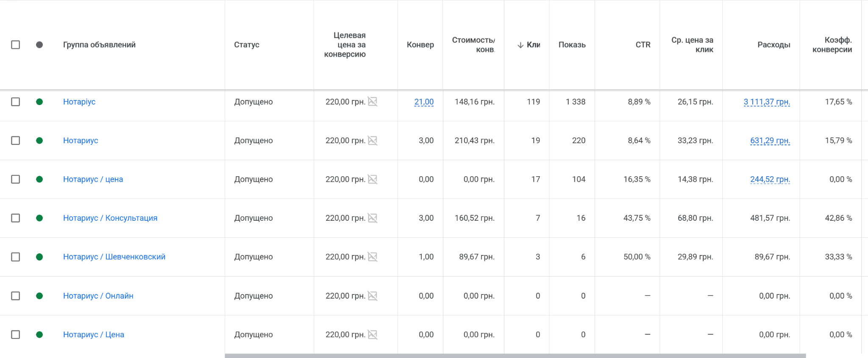The height and width of the screenshot is (358, 868).
Task: Click the gray status dot in header
Action: [x=39, y=45]
